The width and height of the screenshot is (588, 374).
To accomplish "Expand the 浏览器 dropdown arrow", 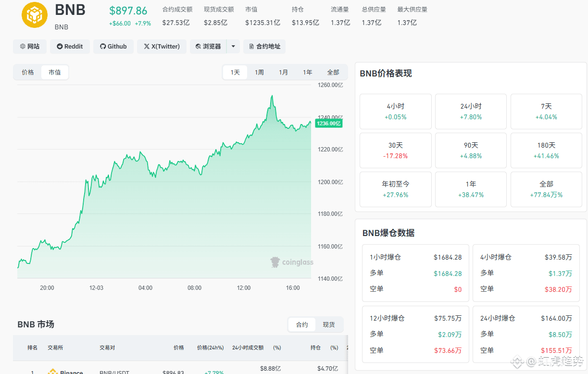I will coord(233,47).
